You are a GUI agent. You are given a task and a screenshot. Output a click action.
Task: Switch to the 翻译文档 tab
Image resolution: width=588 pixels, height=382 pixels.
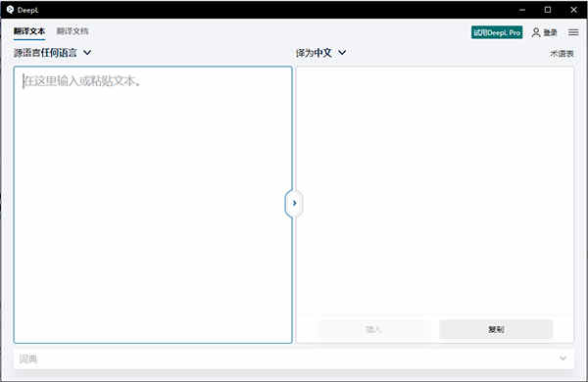coord(73,31)
